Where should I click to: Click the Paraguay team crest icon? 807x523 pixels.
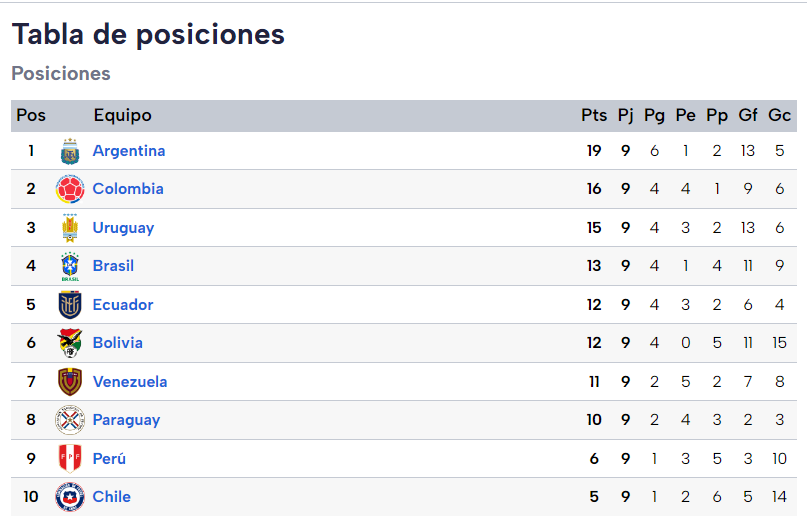click(69, 420)
